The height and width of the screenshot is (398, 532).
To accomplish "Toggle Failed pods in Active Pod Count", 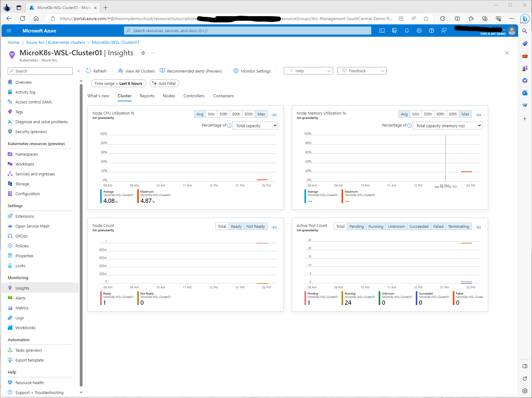I will [x=438, y=226].
